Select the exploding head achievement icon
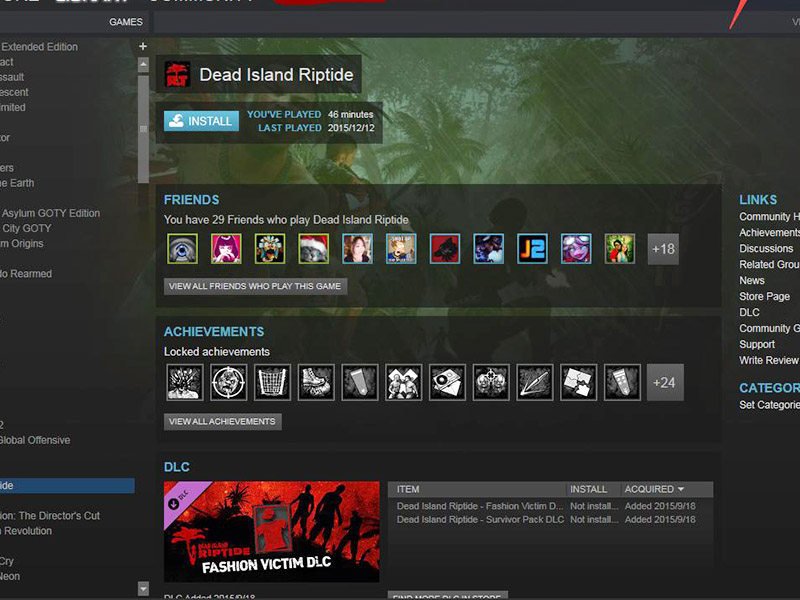The width and height of the screenshot is (800, 600). tap(185, 382)
